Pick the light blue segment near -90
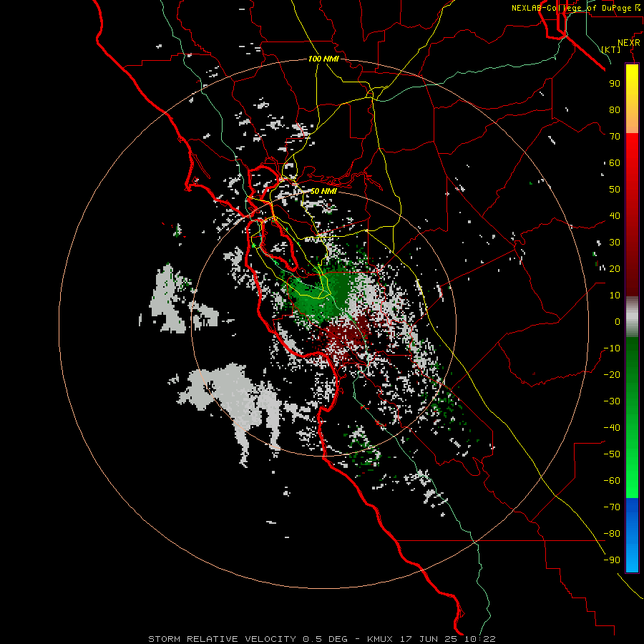The width and height of the screenshot is (644, 644). [x=632, y=559]
